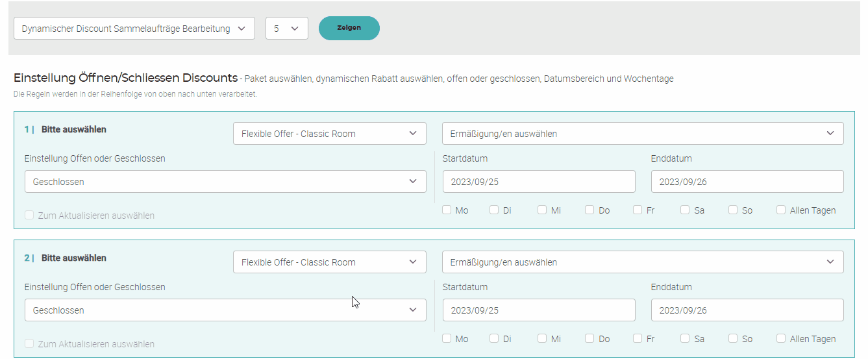Screen dimensions: 868x359
Task: Open rule 1 Geschlossen status dropdown
Action: 225,182
